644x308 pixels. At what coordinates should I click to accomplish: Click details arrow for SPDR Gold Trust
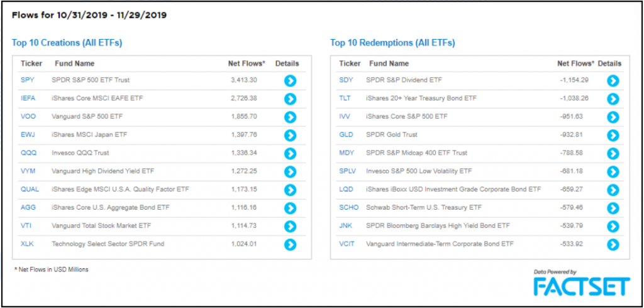(613, 135)
